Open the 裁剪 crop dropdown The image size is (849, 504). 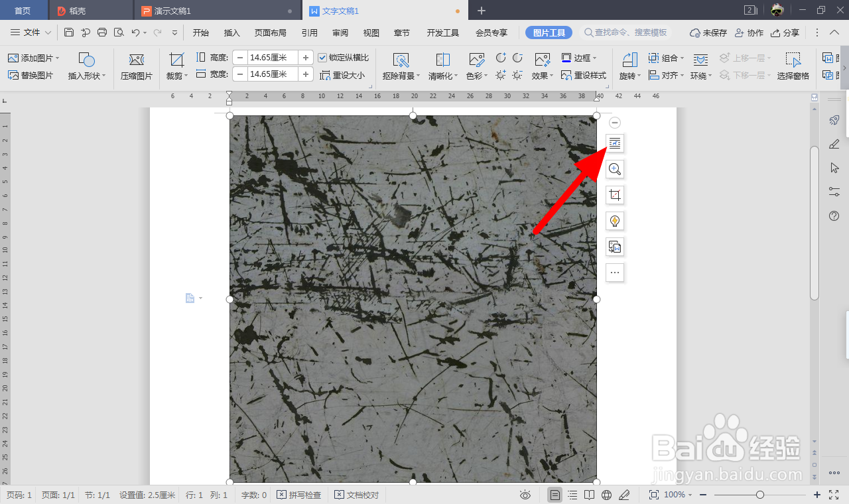[177, 76]
